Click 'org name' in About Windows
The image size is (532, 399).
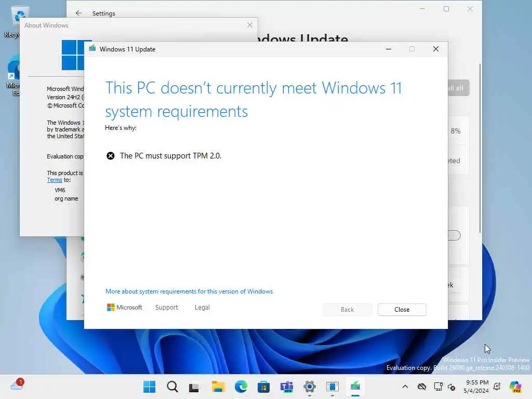[66, 198]
